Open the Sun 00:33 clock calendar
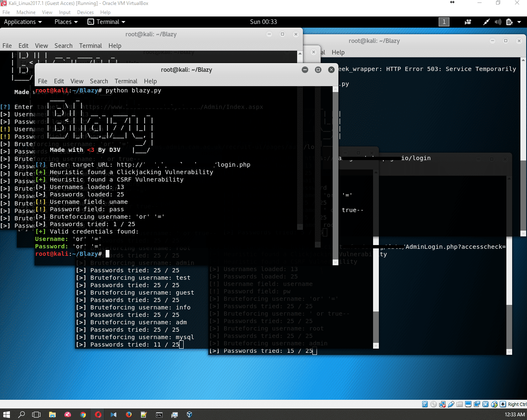Viewport: 527px width, 420px height. coord(263,22)
